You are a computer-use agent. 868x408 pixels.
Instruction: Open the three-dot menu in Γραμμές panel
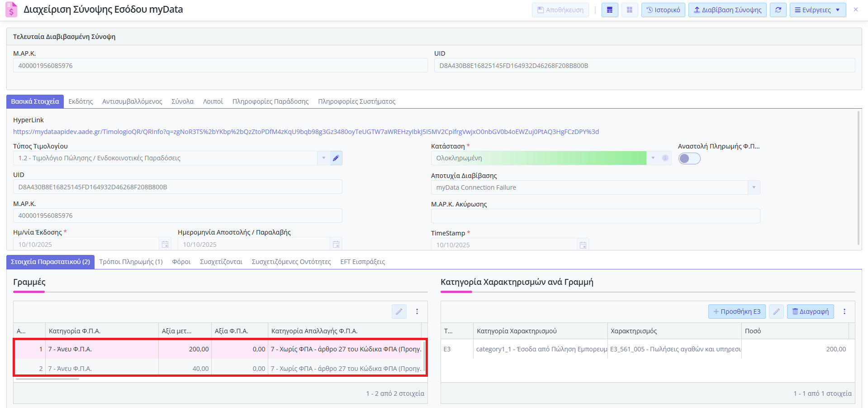point(417,312)
